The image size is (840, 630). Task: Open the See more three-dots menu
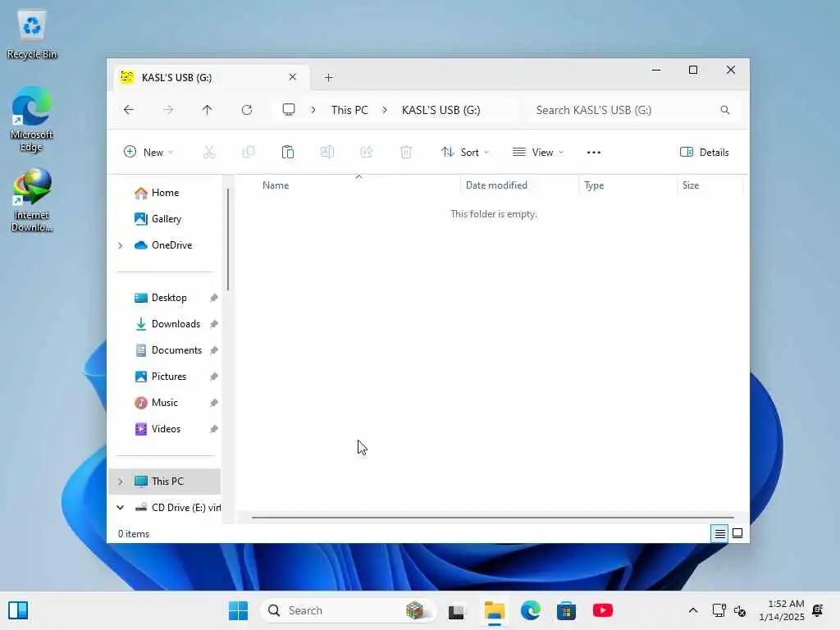[x=594, y=152]
